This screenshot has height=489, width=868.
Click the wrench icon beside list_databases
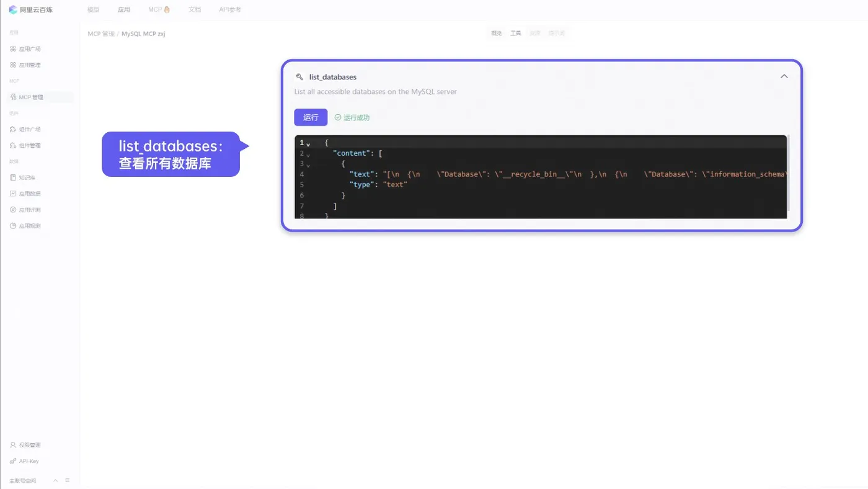299,77
